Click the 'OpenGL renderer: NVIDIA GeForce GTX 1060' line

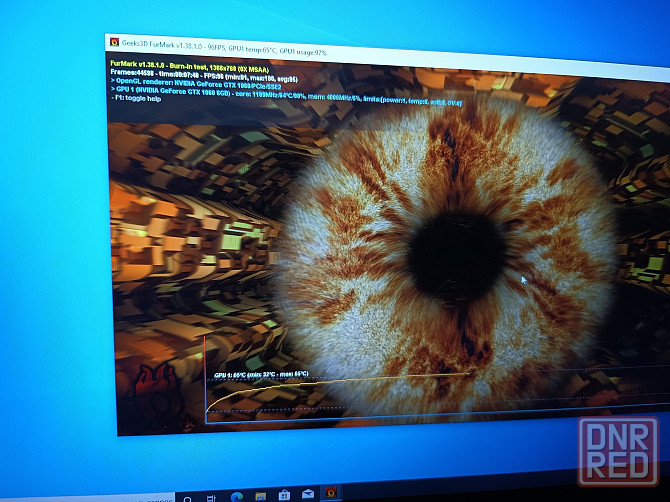pyautogui.click(x=196, y=83)
